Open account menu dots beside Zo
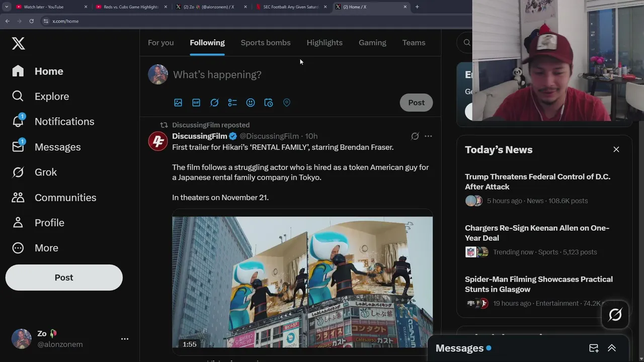The image size is (644, 362). [x=125, y=339]
